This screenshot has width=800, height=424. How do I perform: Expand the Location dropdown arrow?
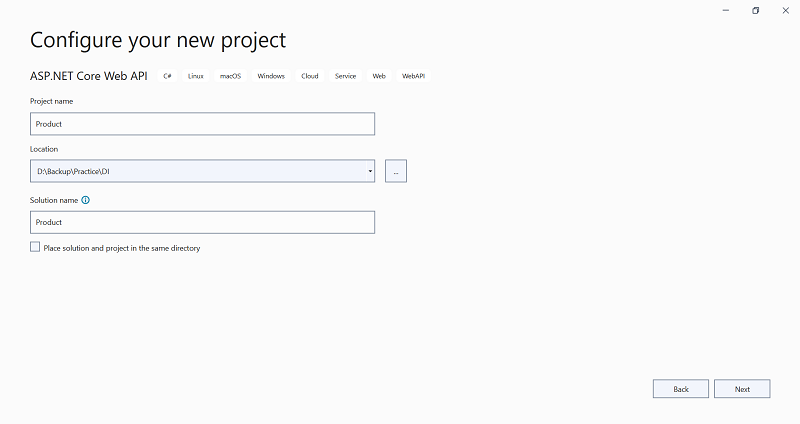tap(370, 171)
